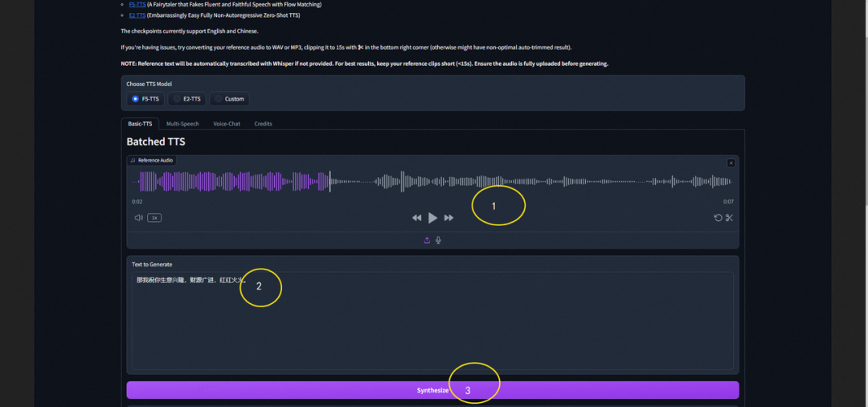Remove reference audio with the X button

(731, 163)
